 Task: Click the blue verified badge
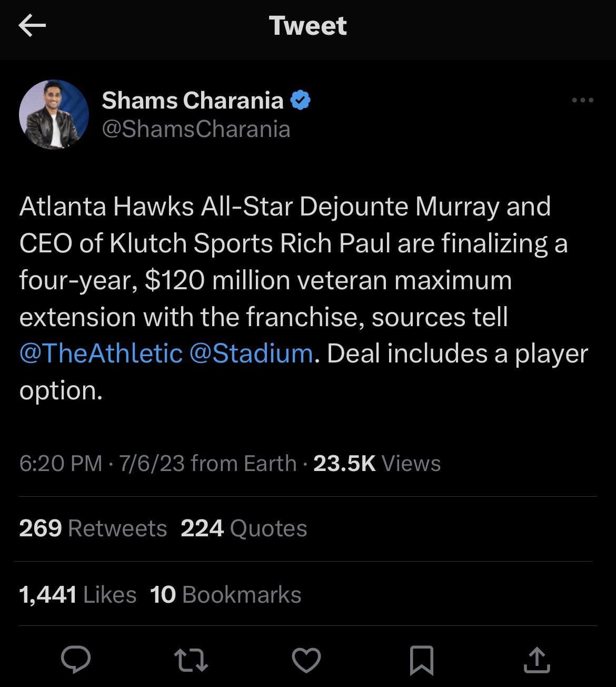[300, 100]
